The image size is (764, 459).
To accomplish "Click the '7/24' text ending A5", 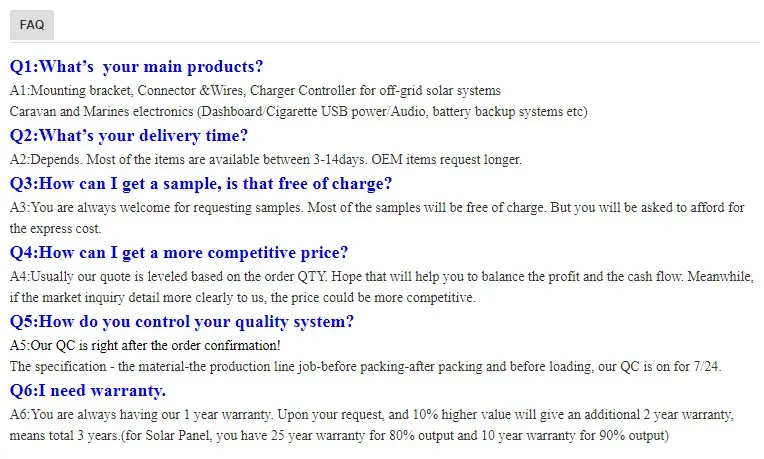I will [x=707, y=366].
